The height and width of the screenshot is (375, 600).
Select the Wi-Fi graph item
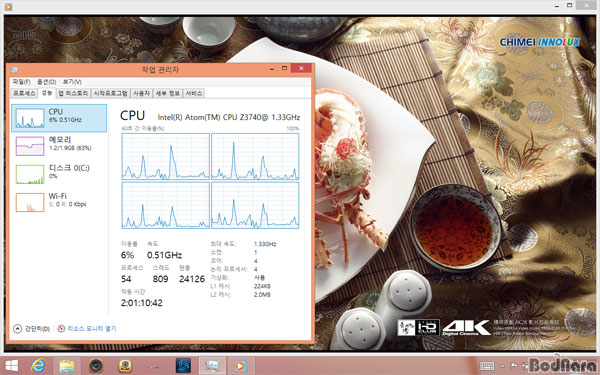coord(59,202)
